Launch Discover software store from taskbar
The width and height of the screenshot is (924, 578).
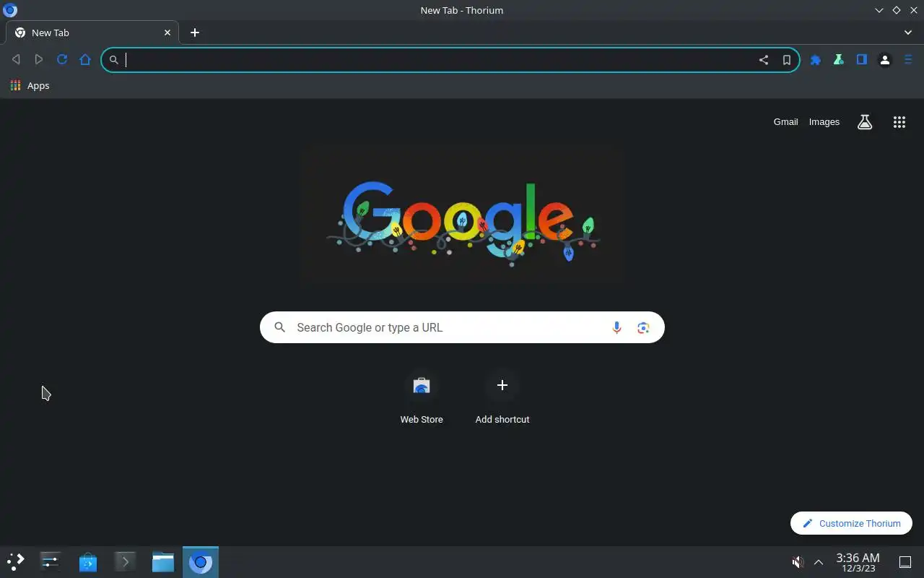coord(88,561)
